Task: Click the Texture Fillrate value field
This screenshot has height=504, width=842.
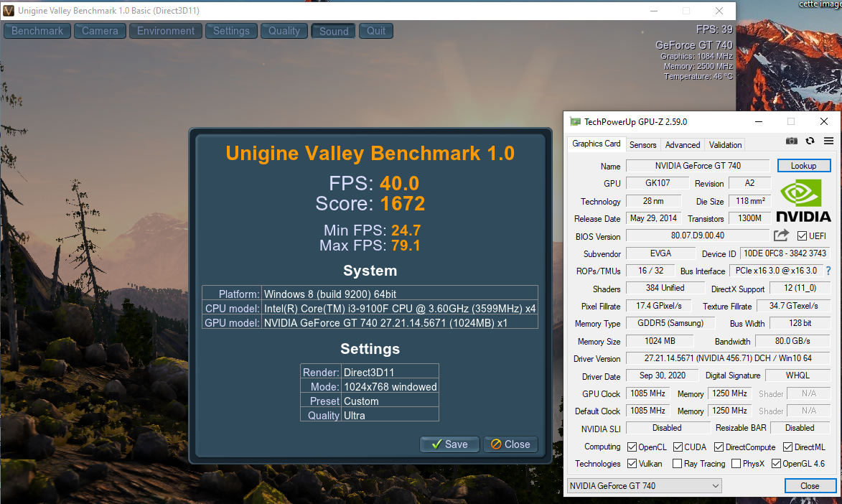Action: tap(793, 306)
